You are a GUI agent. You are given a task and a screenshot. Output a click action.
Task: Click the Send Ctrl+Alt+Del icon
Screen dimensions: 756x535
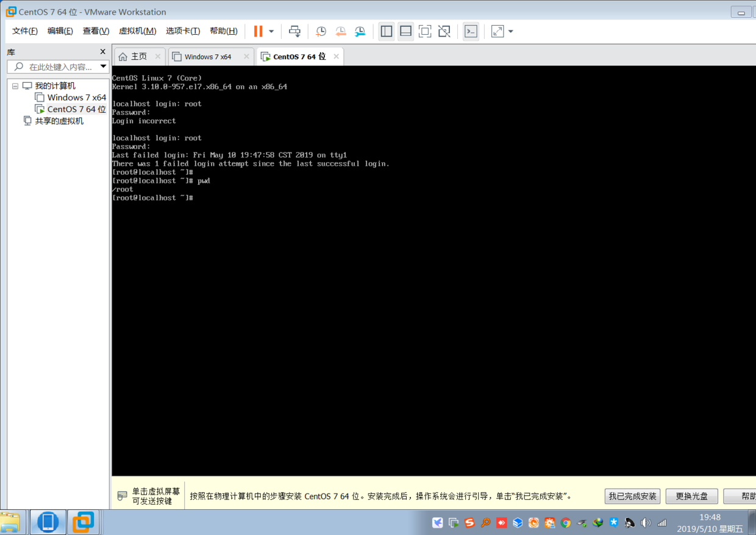[295, 31]
